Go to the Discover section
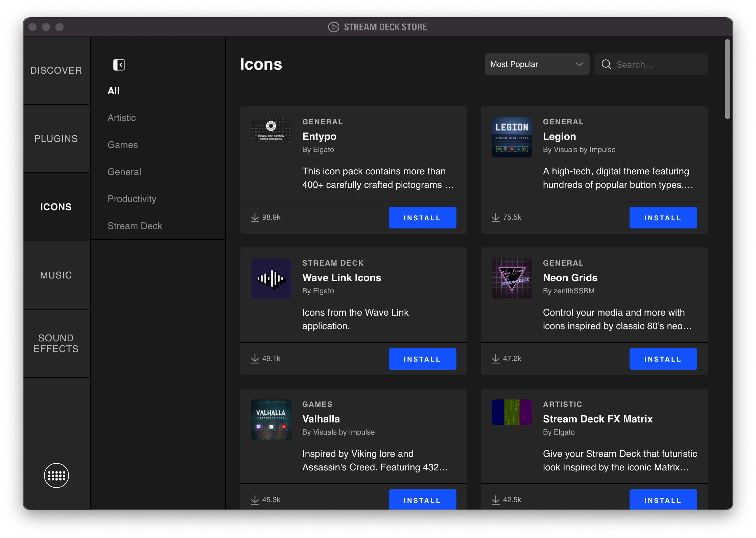Image resolution: width=756 pixels, height=538 pixels. 56,70
